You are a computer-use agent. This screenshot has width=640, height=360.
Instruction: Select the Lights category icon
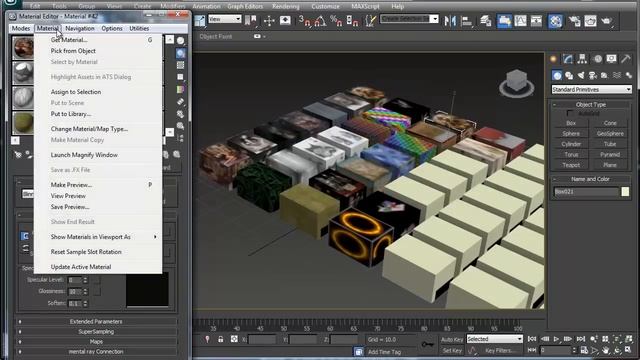click(x=580, y=75)
